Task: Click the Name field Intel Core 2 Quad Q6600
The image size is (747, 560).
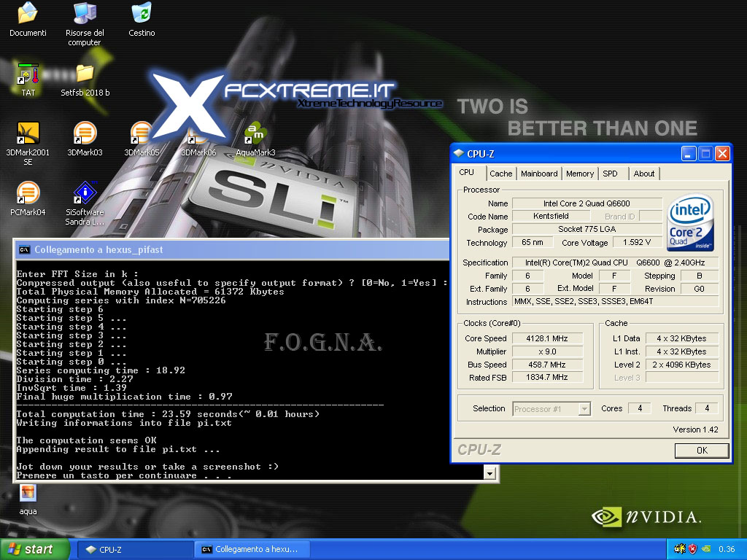Action: click(587, 203)
